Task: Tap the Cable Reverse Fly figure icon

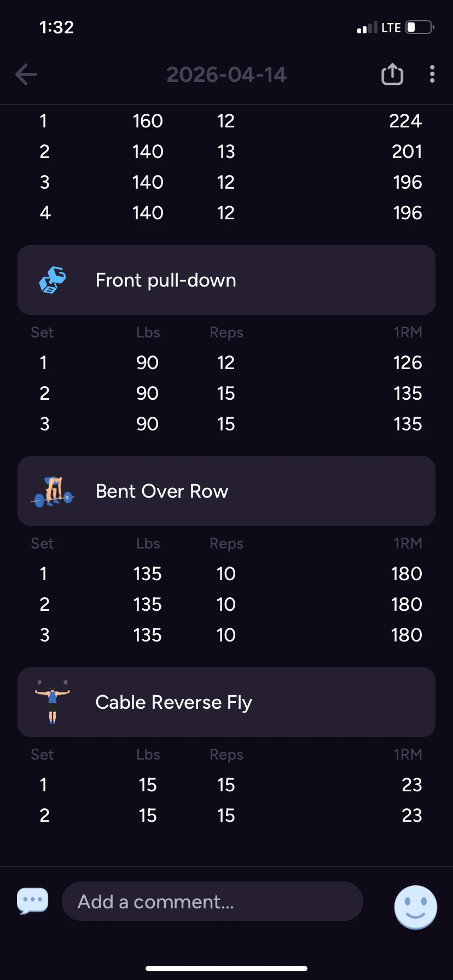Action: click(53, 702)
